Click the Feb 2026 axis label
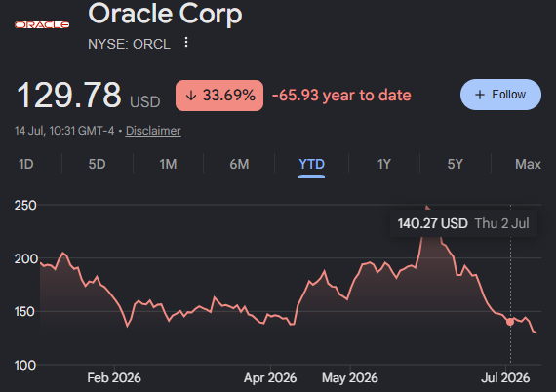The width and height of the screenshot is (556, 392). pos(114,377)
